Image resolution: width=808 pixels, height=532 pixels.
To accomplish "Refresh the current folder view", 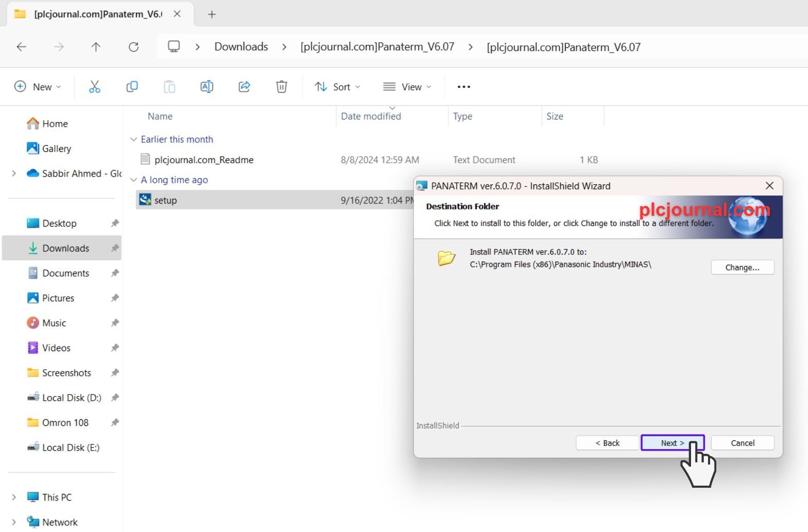I will (133, 47).
